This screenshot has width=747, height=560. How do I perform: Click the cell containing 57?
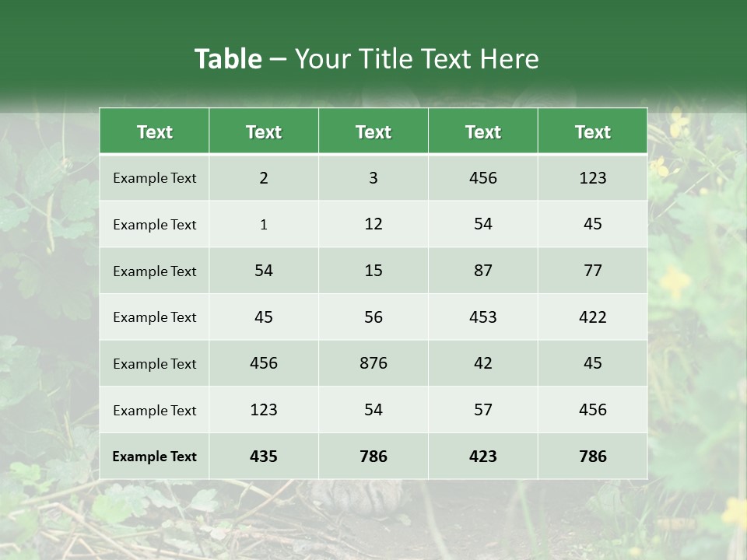483,410
